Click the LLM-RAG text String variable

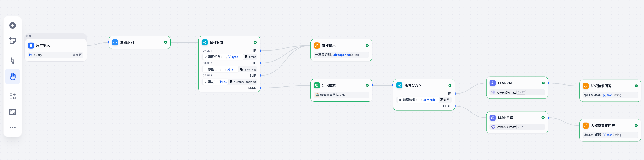(x=610, y=95)
